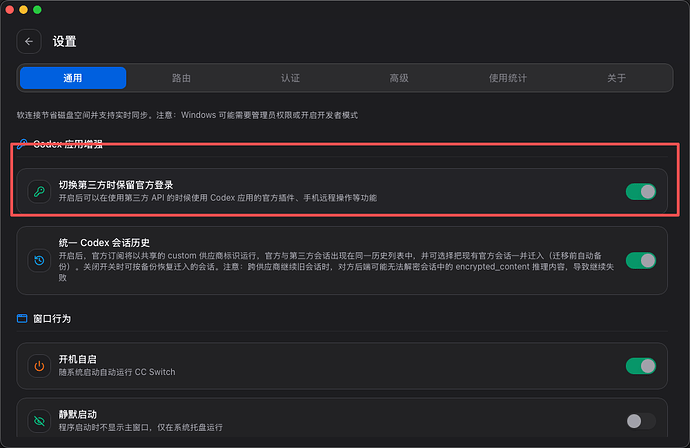
Task: Click the 软连接节省磁盘空间 note text
Action: (187, 115)
